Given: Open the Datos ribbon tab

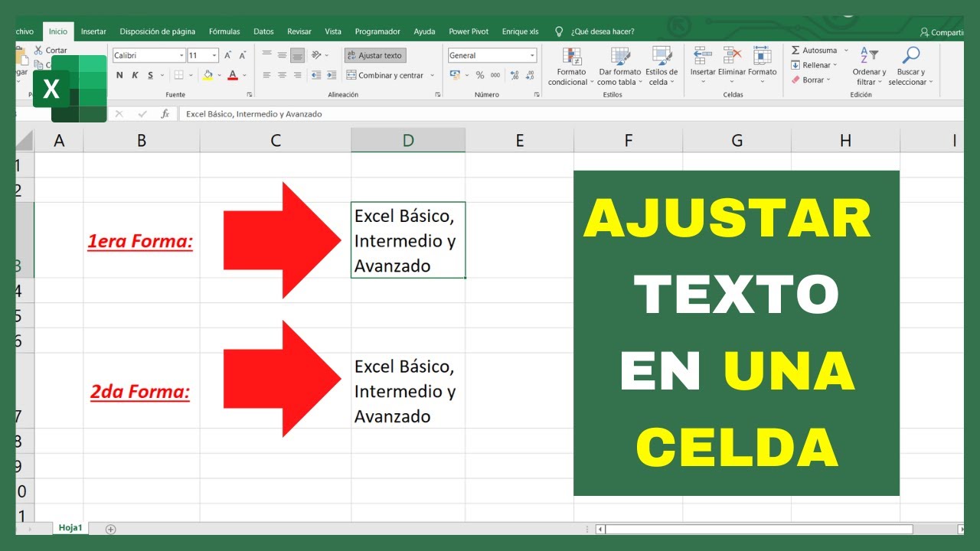Looking at the screenshot, I should [263, 31].
